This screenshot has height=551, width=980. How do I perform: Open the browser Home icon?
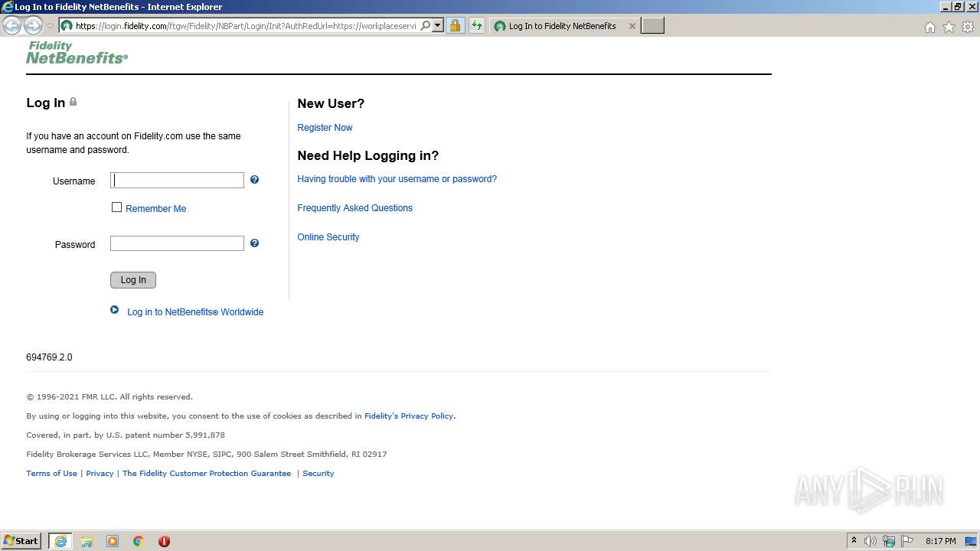[x=930, y=27]
